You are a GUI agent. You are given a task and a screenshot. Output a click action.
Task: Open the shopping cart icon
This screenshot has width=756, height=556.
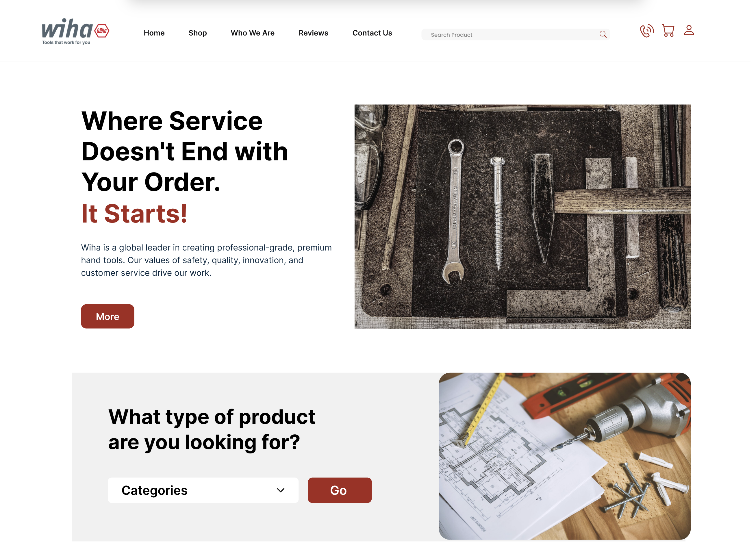(668, 30)
